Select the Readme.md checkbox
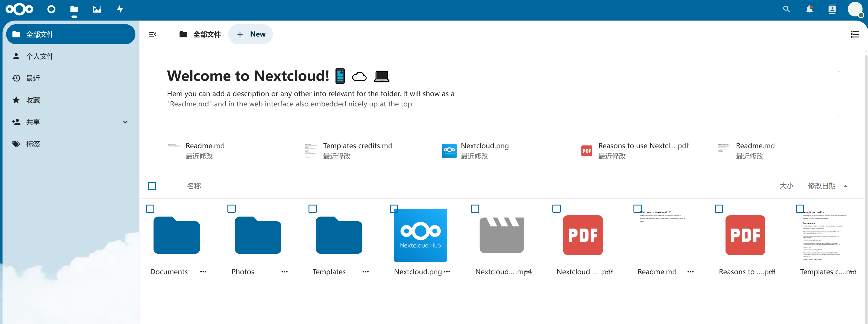This screenshot has height=324, width=868. [638, 209]
